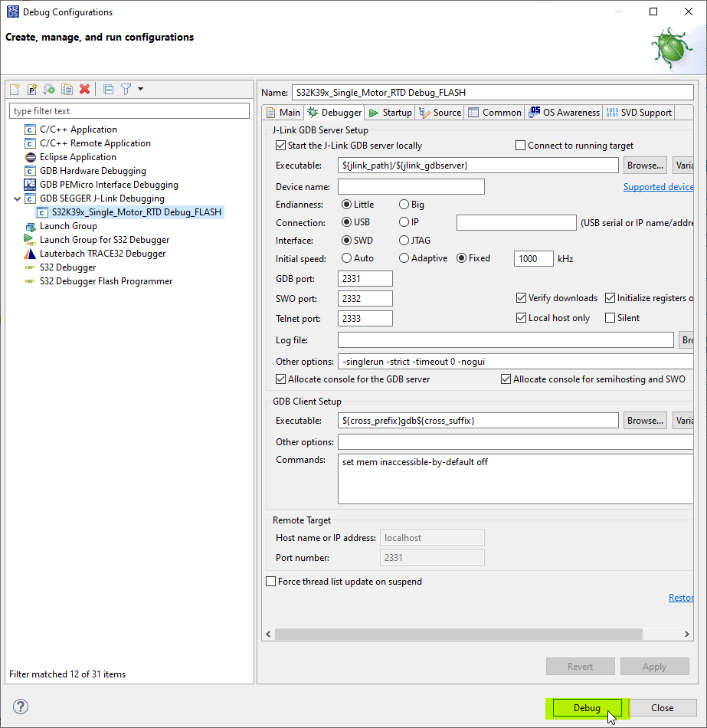Select IP connection radio button
This screenshot has height=728, width=707.
pos(404,222)
